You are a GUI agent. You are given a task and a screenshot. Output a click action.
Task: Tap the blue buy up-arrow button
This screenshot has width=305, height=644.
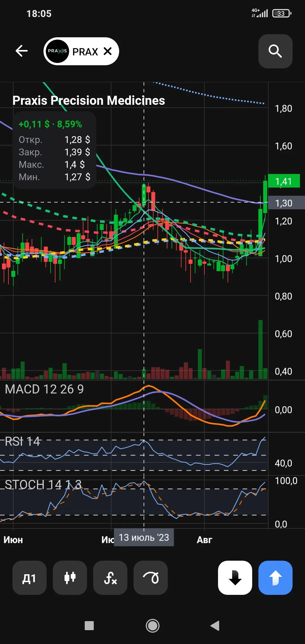click(x=275, y=578)
